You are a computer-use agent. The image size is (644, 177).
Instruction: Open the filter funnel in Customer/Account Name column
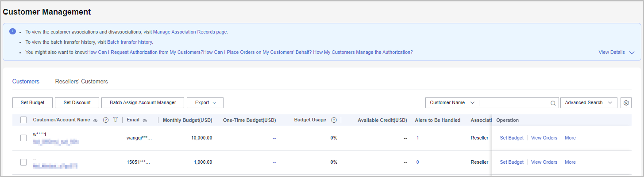pos(116,120)
